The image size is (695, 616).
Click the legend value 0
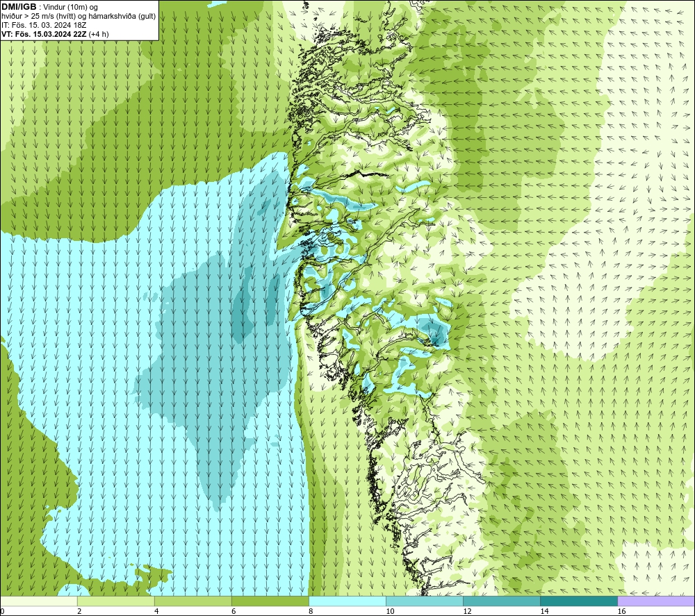pyautogui.click(x=3, y=611)
